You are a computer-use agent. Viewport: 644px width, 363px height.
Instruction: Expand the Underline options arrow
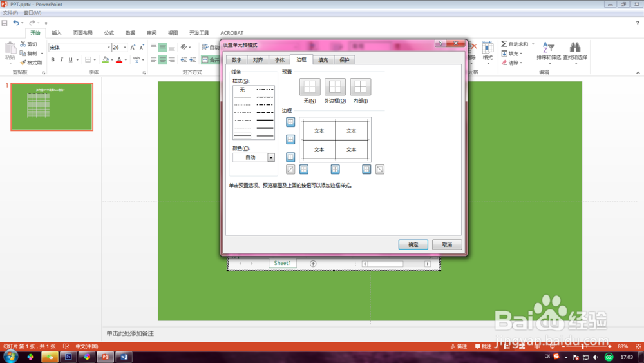(77, 60)
